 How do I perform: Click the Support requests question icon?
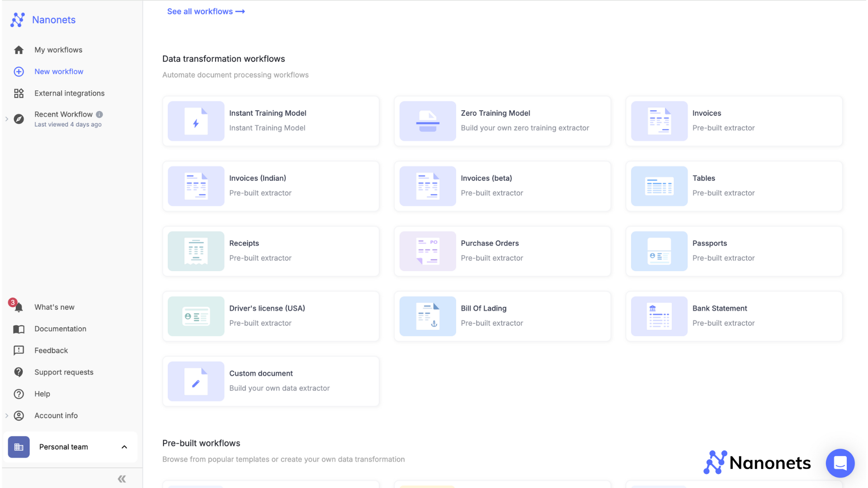point(19,372)
